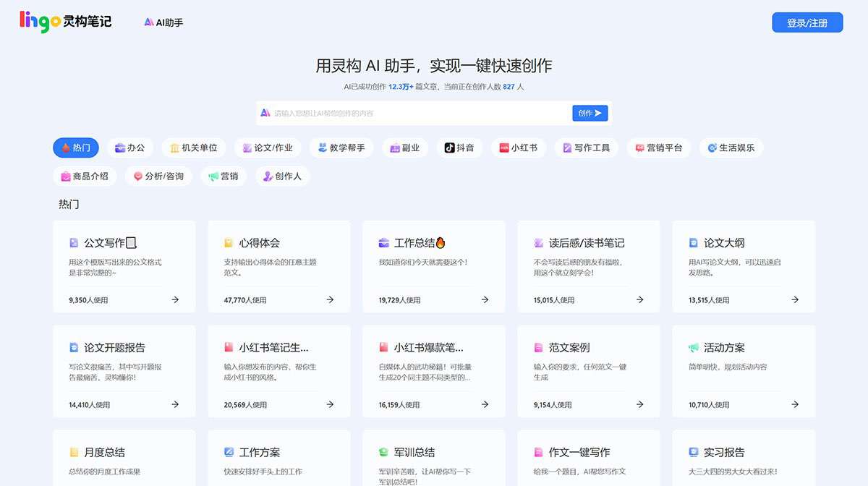Image resolution: width=868 pixels, height=486 pixels.
Task: Click the arrow on 活动方案 card
Action: pos(794,404)
